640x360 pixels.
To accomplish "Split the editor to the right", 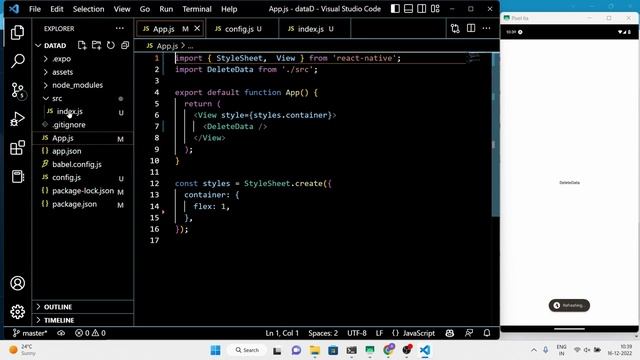I will click(x=471, y=28).
